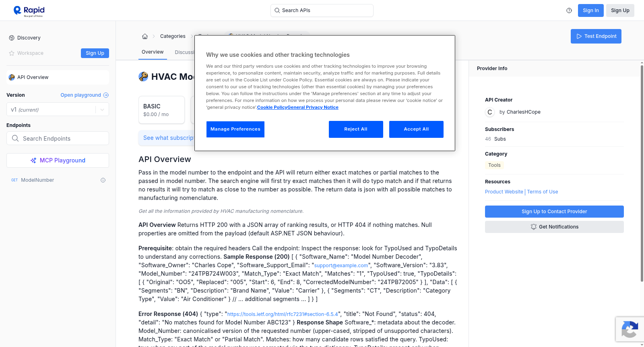
Task: Click the Rapid logo
Action: click(x=29, y=11)
